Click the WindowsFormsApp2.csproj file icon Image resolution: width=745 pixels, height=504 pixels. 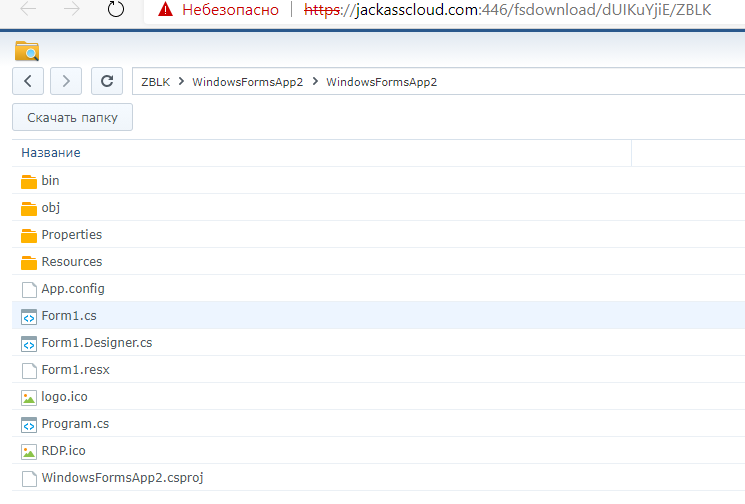pos(29,479)
